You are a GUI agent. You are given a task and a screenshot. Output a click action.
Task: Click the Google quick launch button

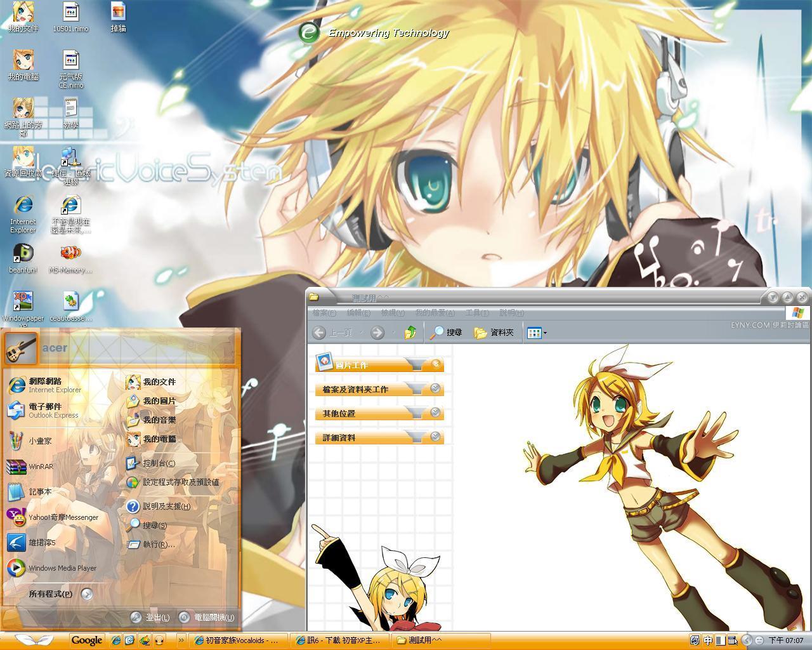(x=86, y=640)
